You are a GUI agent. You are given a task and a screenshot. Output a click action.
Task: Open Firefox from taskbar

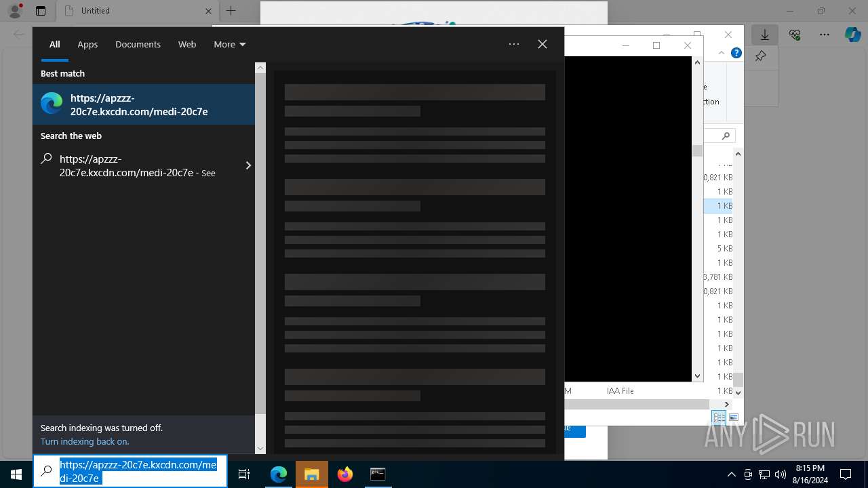(x=345, y=474)
